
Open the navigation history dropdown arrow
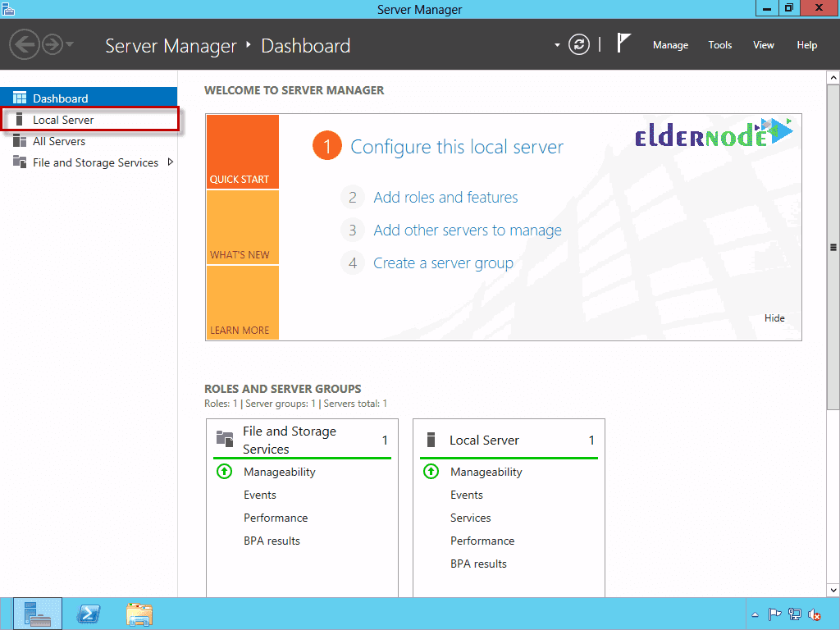tap(70, 44)
